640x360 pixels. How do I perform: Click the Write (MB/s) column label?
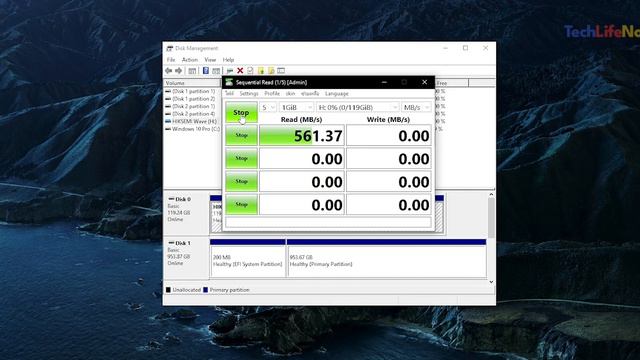click(388, 120)
